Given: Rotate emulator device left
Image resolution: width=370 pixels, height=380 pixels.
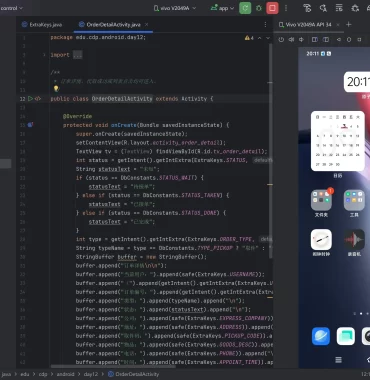Looking at the screenshot, I should click(315, 40).
